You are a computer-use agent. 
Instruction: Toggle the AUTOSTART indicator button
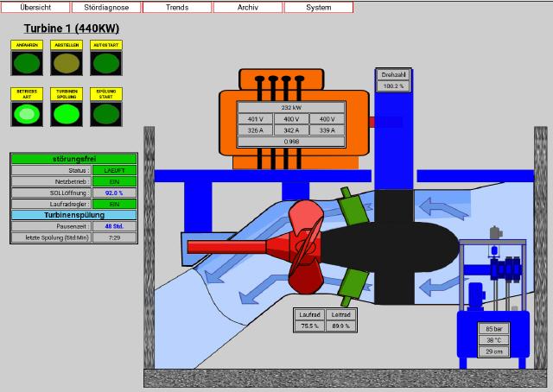tap(105, 62)
